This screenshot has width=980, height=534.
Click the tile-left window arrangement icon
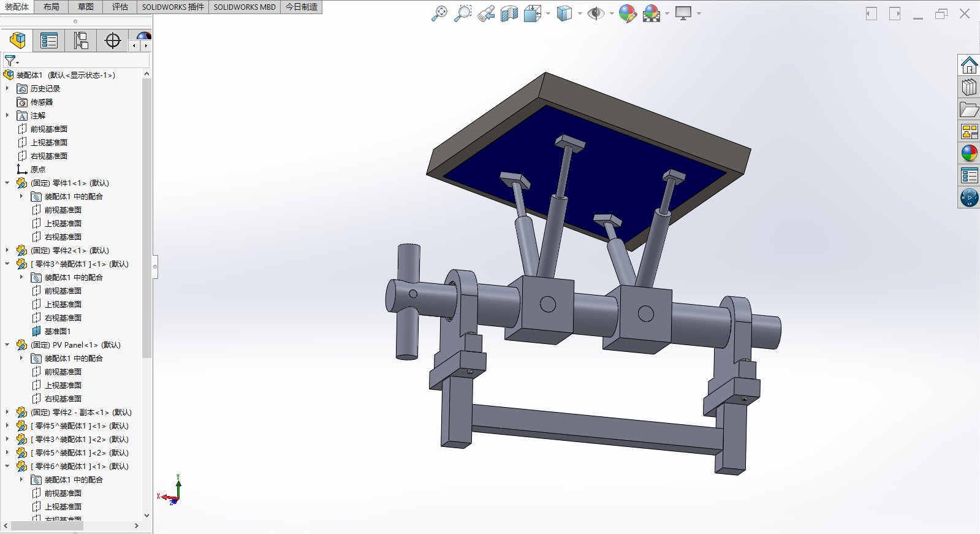coord(872,13)
